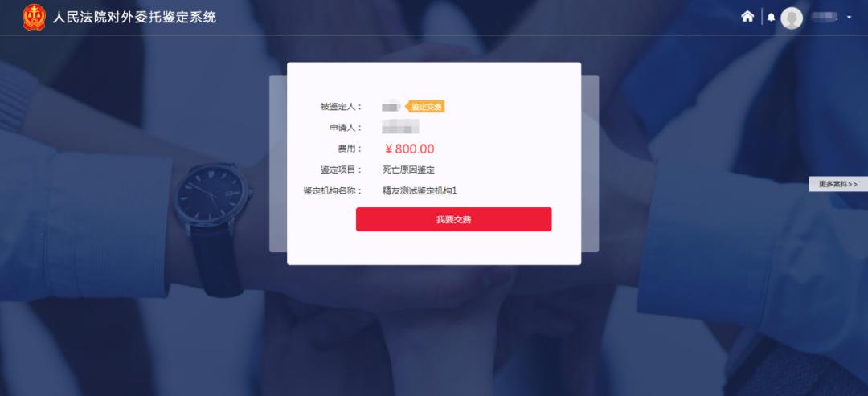This screenshot has width=868, height=396.
Task: Click the 死亡原因鉴定 project text
Action: click(x=408, y=169)
